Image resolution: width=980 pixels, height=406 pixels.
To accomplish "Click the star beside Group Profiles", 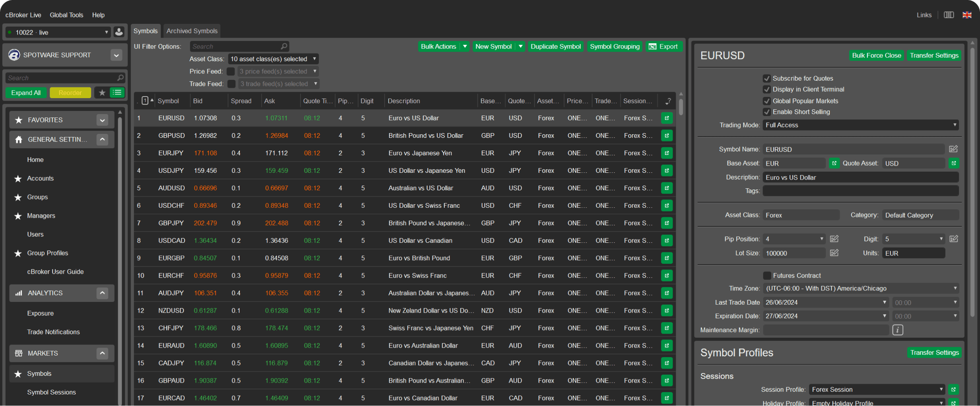I will pos(18,253).
